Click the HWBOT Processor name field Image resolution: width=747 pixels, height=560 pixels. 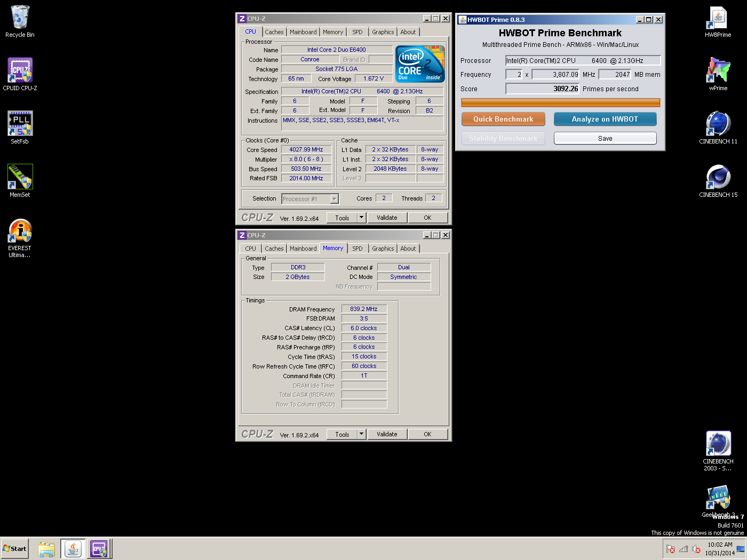tap(583, 60)
